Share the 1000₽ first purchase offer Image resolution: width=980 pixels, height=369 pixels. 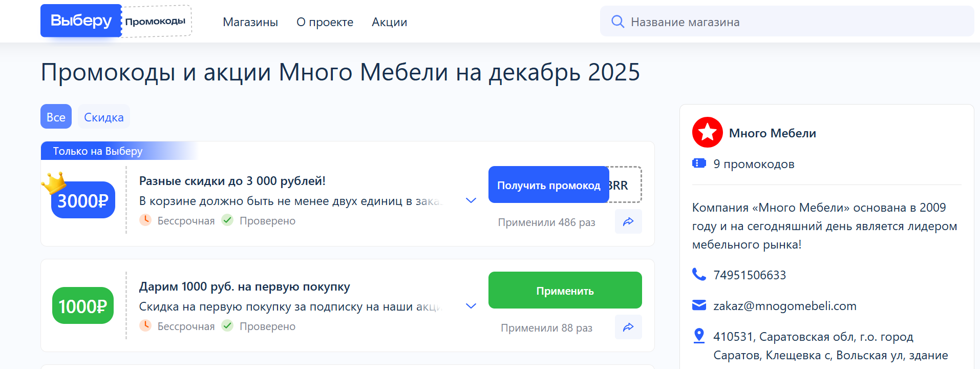coord(628,327)
